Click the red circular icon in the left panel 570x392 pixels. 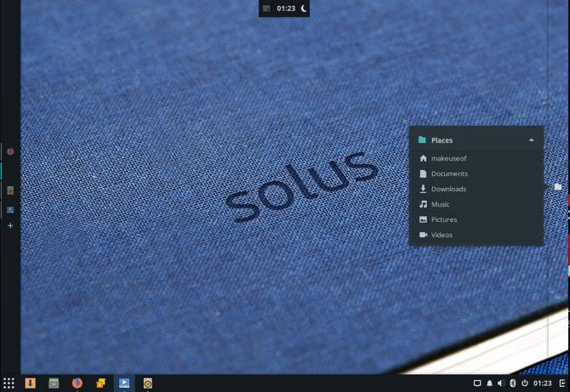click(10, 151)
